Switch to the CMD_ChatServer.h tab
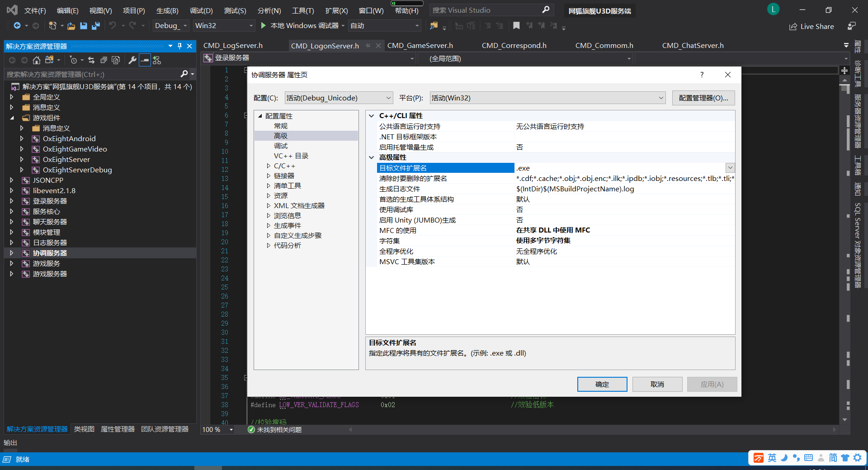Screen dimensions: 868x470 [693, 46]
